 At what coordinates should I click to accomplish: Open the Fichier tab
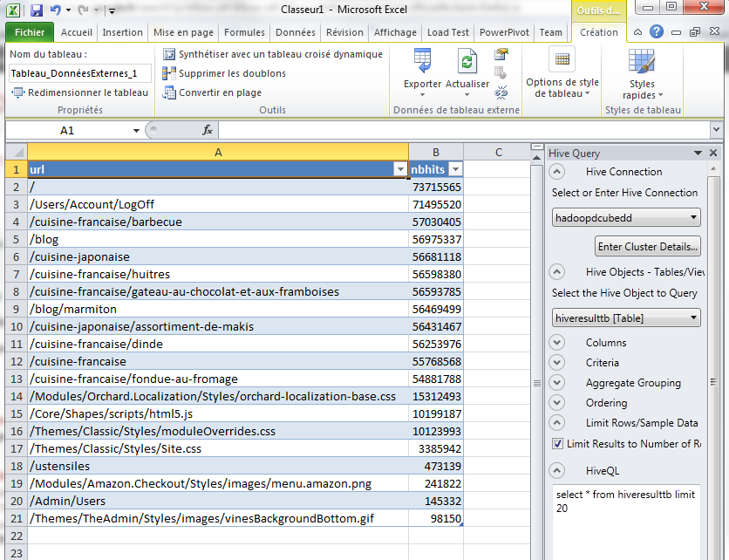30,32
